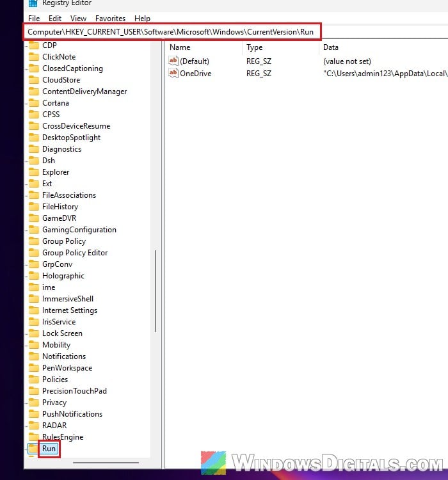Select the Lock Screen key
Image resolution: width=448 pixels, height=480 pixels.
[x=62, y=333]
